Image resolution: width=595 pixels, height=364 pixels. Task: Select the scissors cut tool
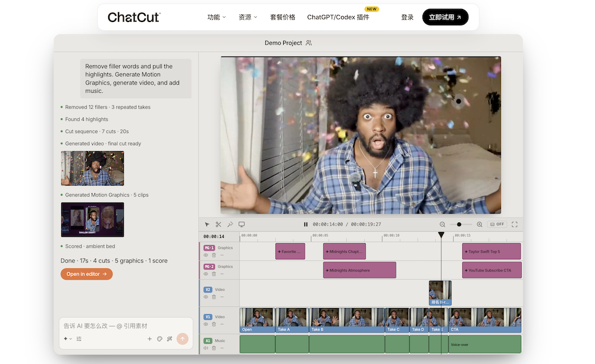pos(218,224)
